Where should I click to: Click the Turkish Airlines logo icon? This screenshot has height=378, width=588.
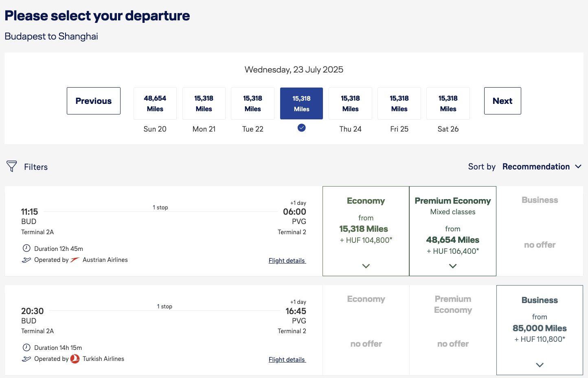[x=75, y=359]
